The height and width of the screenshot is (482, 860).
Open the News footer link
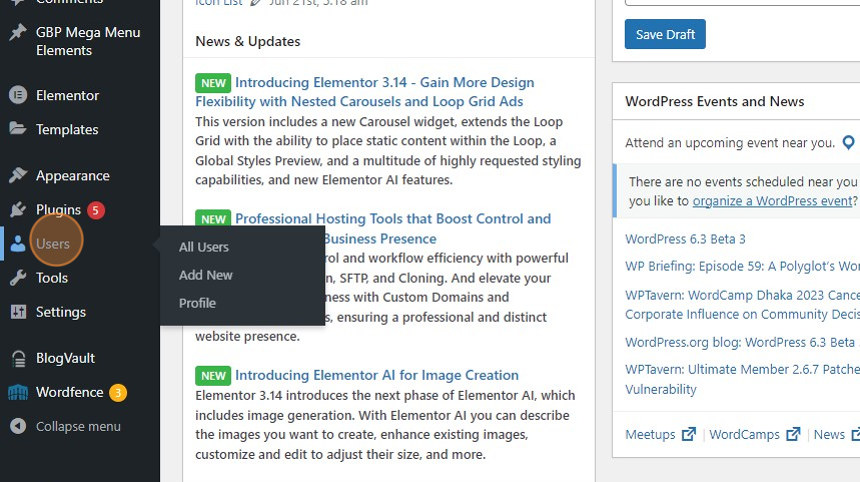[829, 434]
